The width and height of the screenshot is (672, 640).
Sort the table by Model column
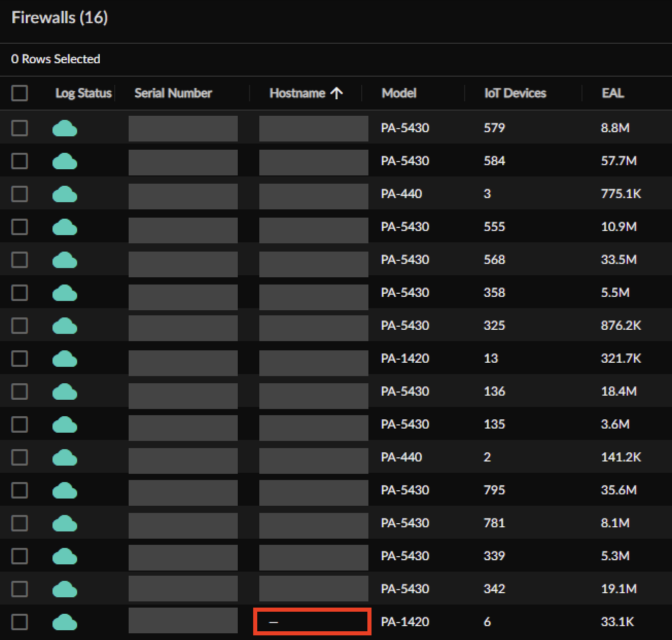coord(399,93)
